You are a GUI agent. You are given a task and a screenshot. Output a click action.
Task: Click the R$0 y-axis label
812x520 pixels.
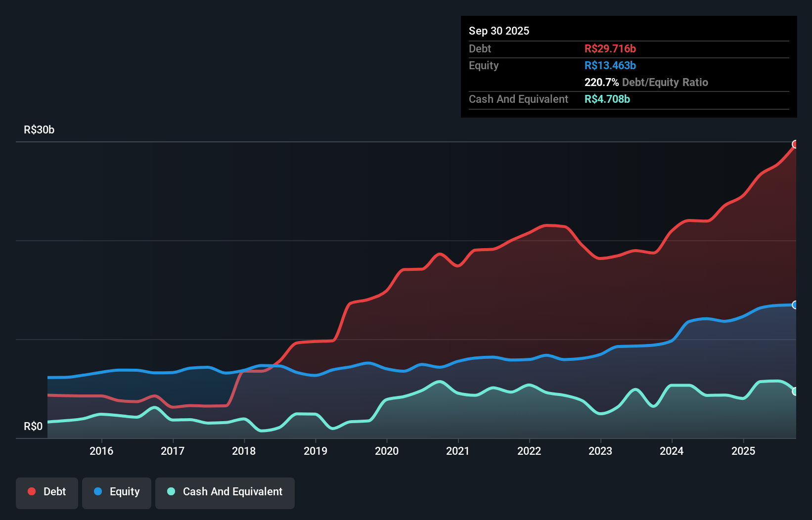33,427
